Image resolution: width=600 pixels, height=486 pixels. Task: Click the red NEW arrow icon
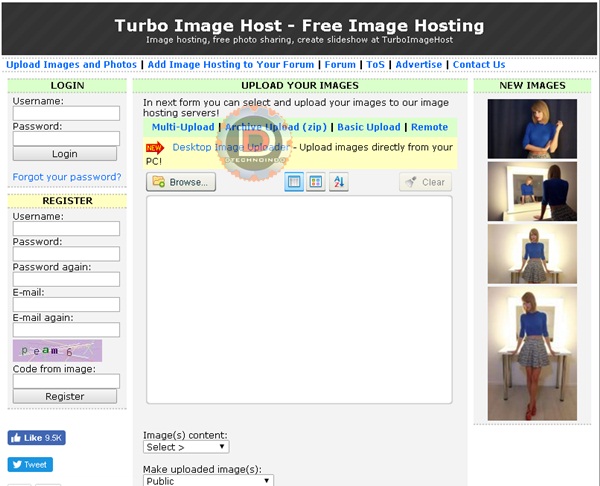tap(155, 147)
